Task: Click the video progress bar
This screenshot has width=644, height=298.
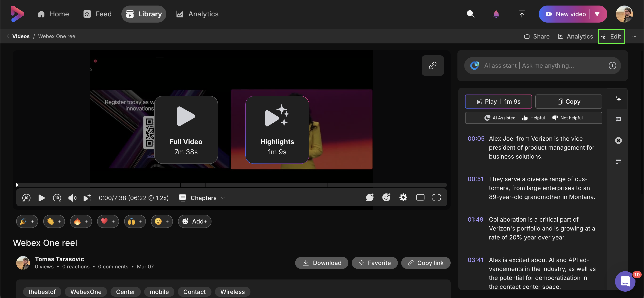Action: coord(232,185)
